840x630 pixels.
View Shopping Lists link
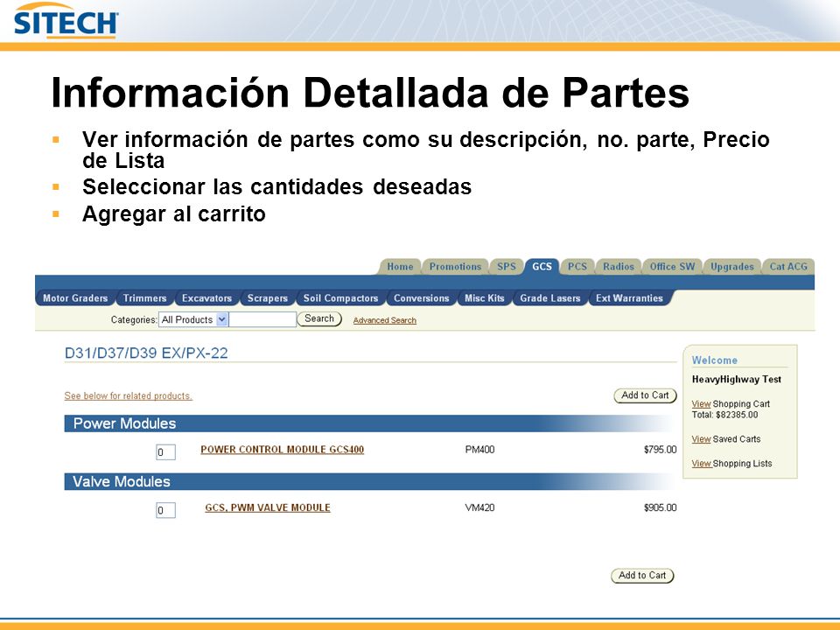[701, 464]
